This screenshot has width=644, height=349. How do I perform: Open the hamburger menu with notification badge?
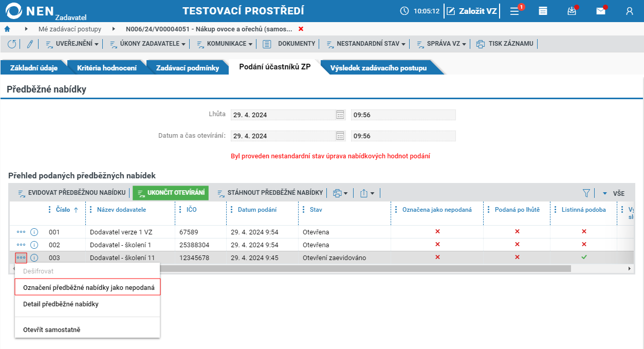pyautogui.click(x=514, y=11)
